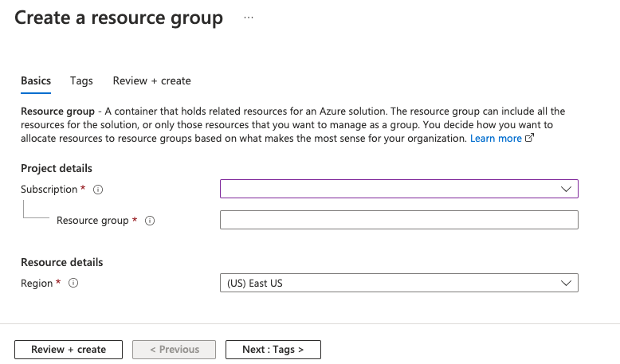Switch to the Basics tab

[x=36, y=80]
